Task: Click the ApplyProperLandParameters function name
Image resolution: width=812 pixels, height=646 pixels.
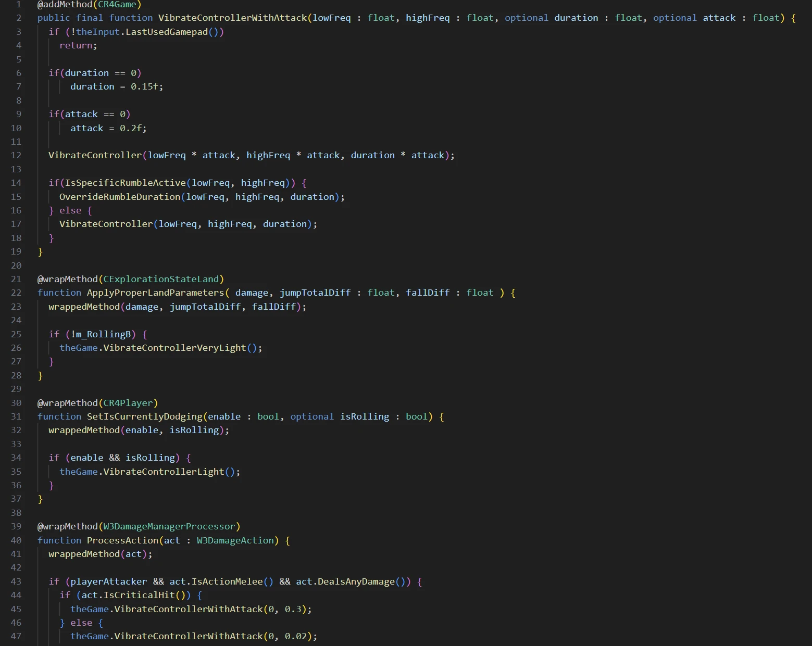Action: click(x=155, y=293)
